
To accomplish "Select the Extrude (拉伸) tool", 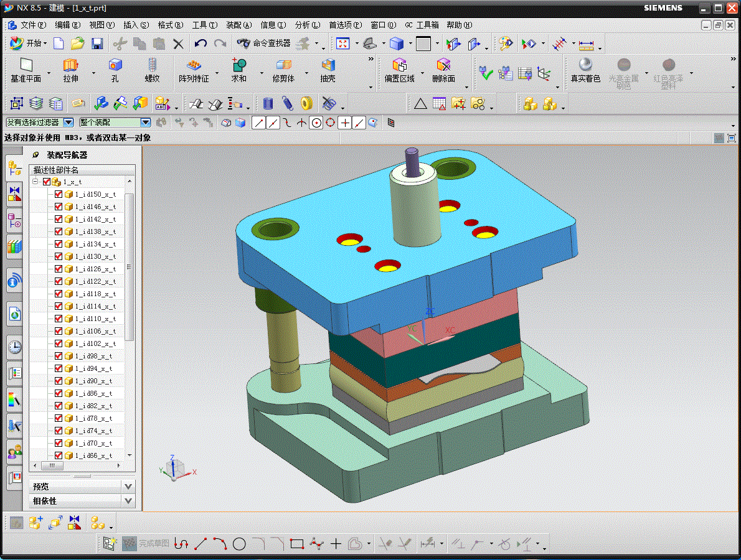I will tap(70, 65).
